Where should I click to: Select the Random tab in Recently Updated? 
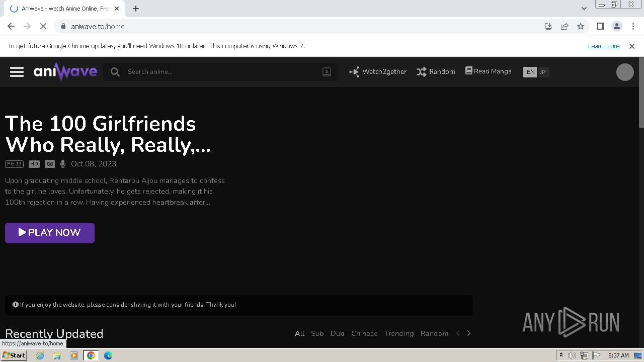pos(434,333)
